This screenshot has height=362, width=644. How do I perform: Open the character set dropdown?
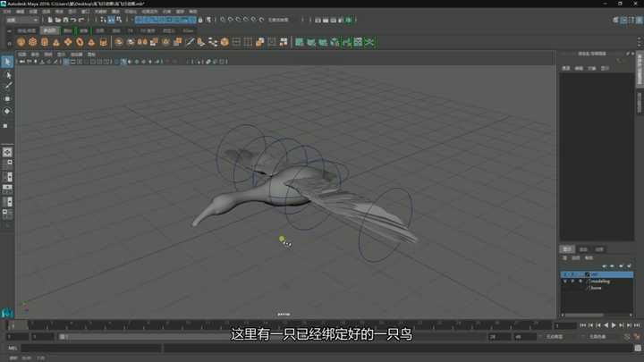tap(602, 337)
